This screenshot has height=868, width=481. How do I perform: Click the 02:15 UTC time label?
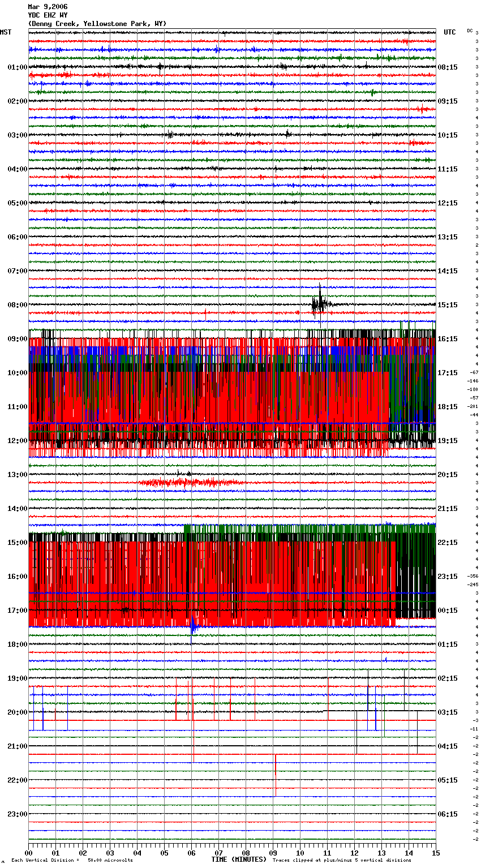(x=448, y=678)
